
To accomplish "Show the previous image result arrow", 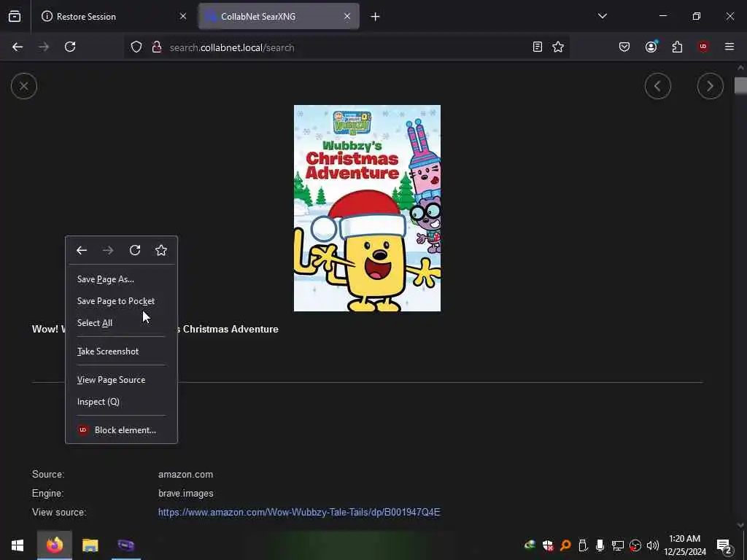I will (x=658, y=86).
